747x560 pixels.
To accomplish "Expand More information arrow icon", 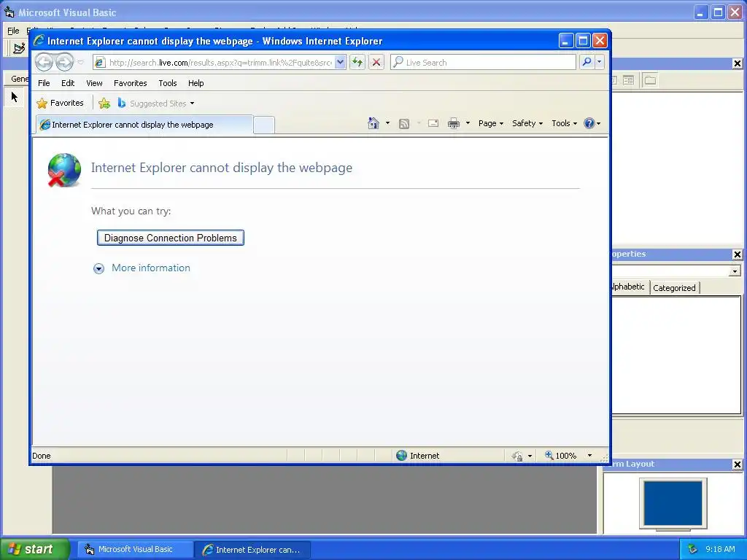I will [98, 268].
